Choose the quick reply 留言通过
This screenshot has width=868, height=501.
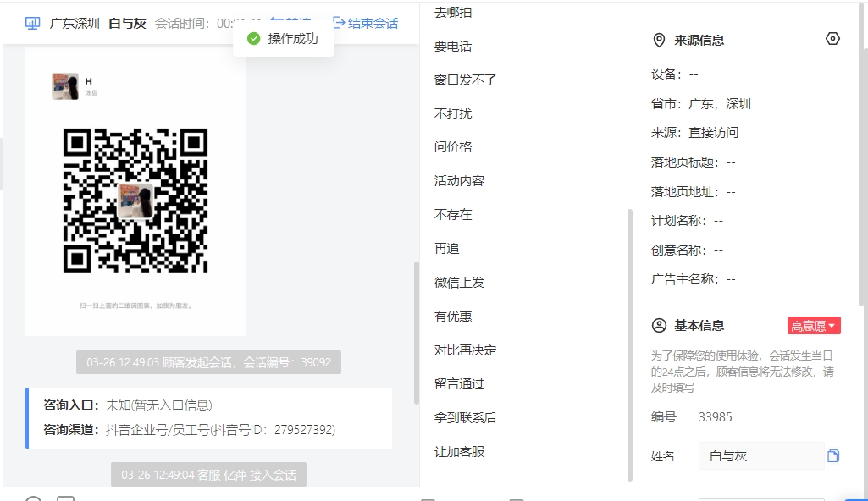coord(459,383)
